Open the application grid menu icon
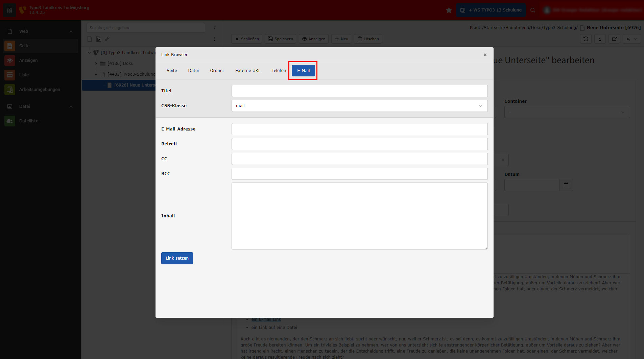This screenshot has height=359, width=644. [x=9, y=10]
